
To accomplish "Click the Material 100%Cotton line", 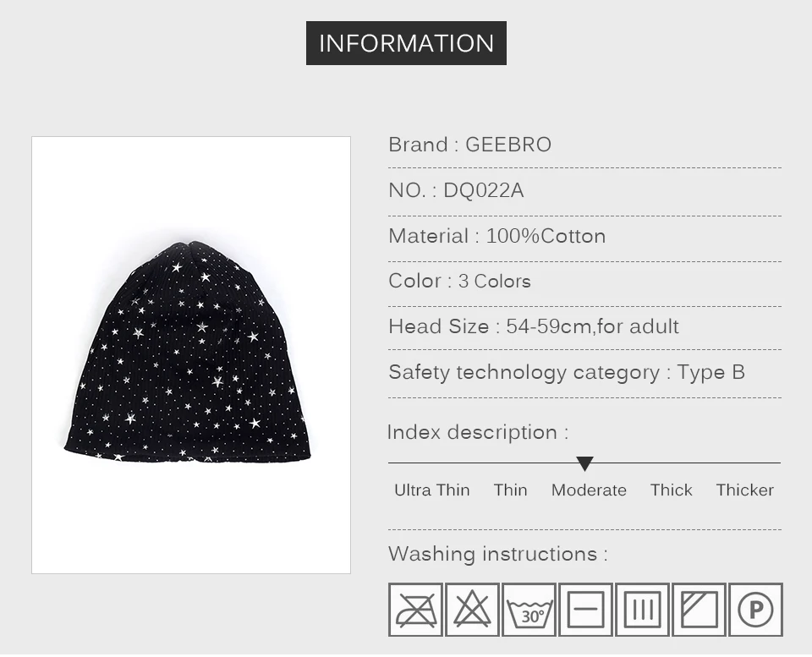I will [497, 236].
